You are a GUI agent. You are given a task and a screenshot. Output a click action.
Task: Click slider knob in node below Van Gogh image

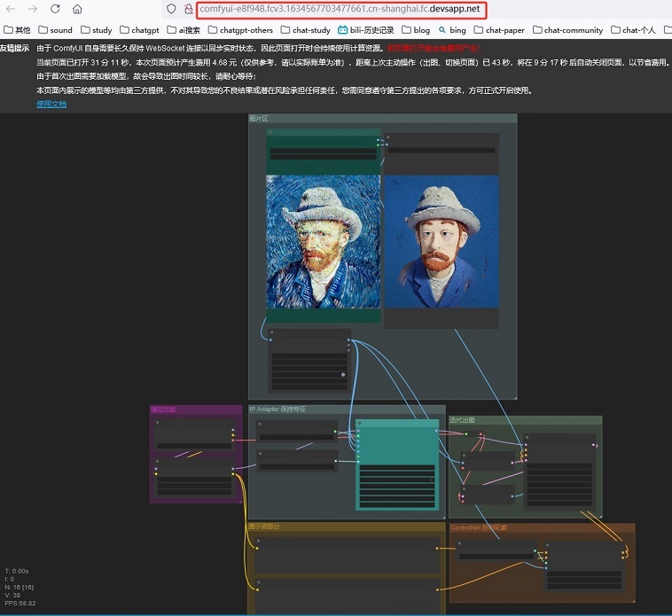coord(343,375)
